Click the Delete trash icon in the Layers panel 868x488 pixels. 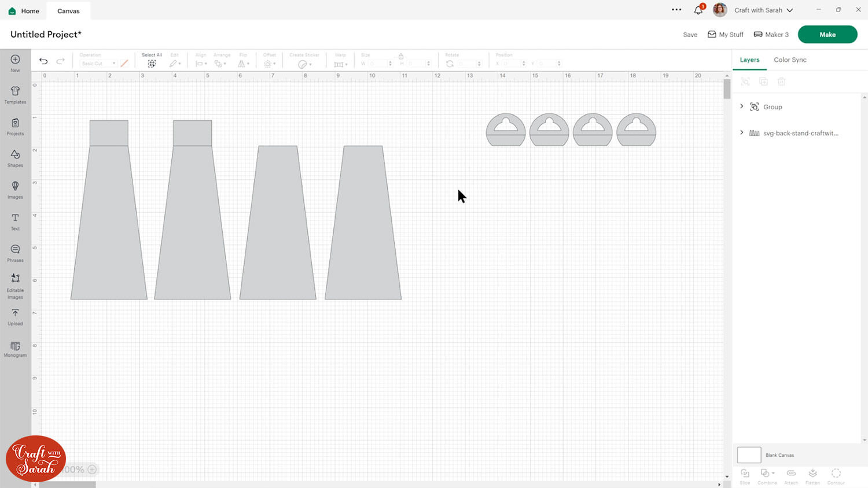[781, 82]
